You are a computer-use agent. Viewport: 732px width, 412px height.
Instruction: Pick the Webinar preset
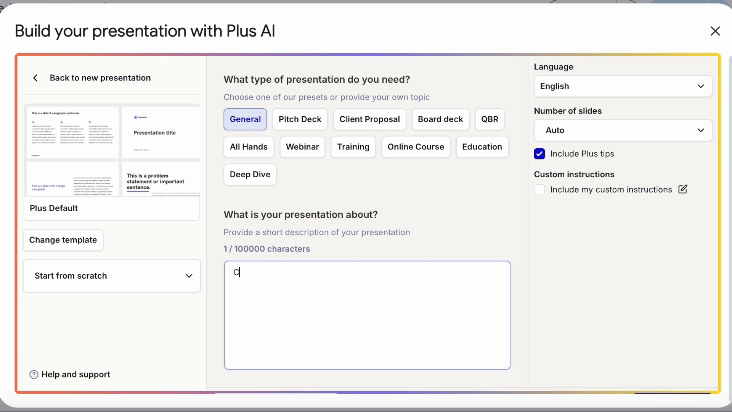tap(302, 147)
